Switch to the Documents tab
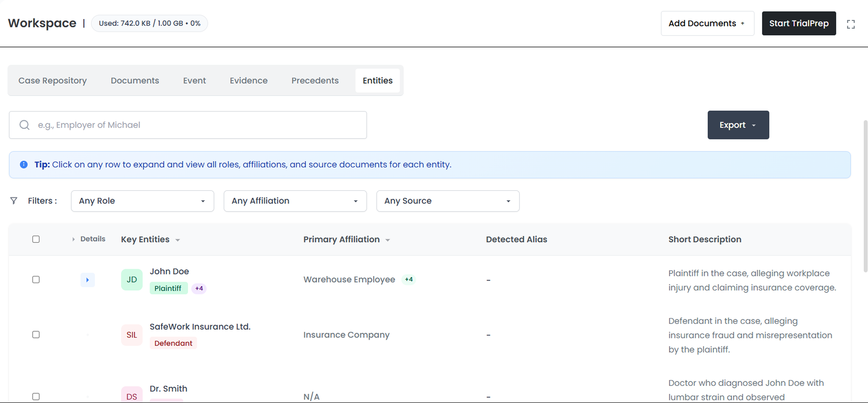This screenshot has width=868, height=403. [135, 81]
